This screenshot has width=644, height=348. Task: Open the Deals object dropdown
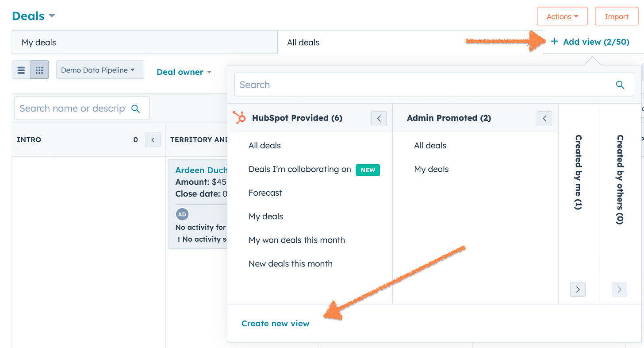coord(34,16)
